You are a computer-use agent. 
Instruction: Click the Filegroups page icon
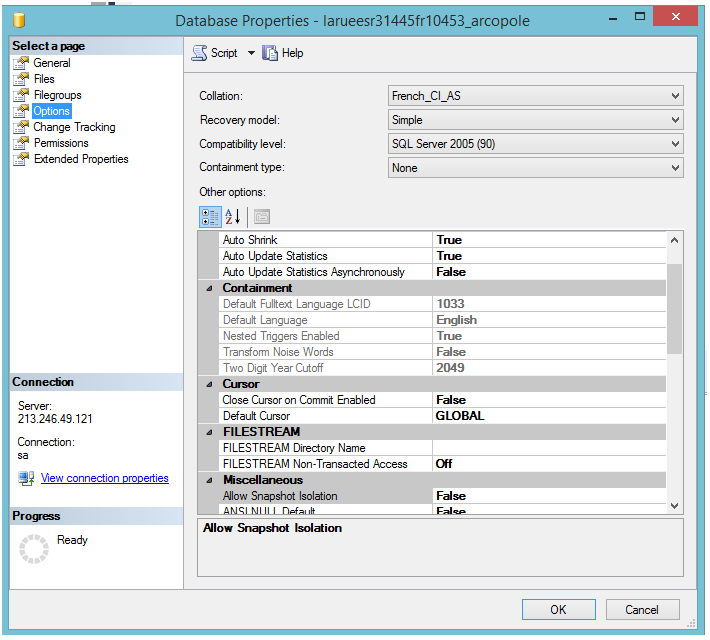click(21, 95)
